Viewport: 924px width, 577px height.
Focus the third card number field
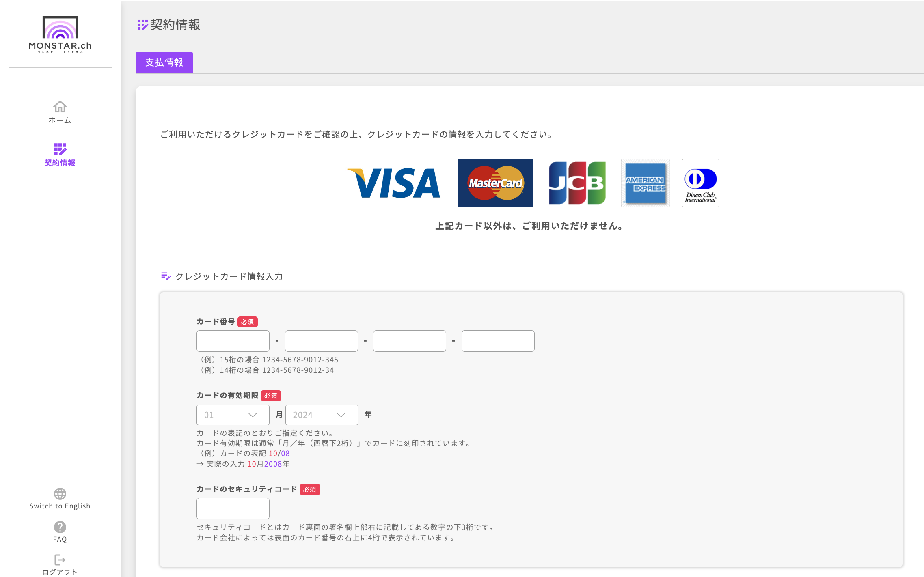point(410,341)
